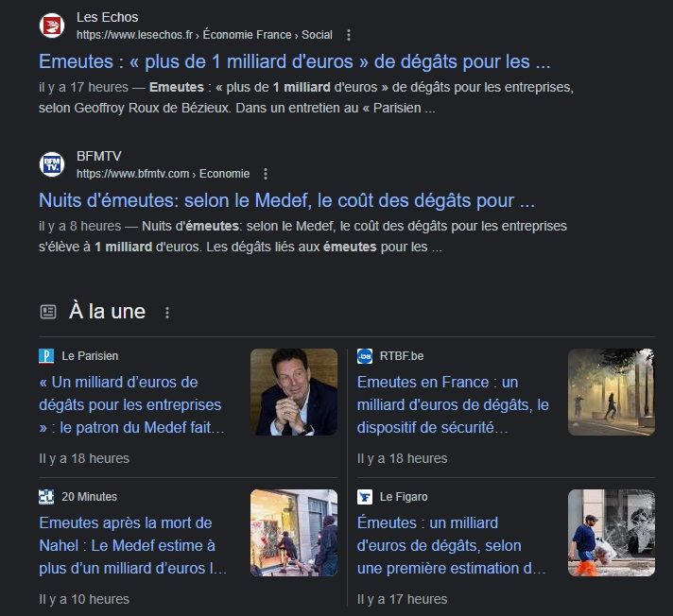
Task: Click the BFMTV site favicon
Action: click(52, 164)
